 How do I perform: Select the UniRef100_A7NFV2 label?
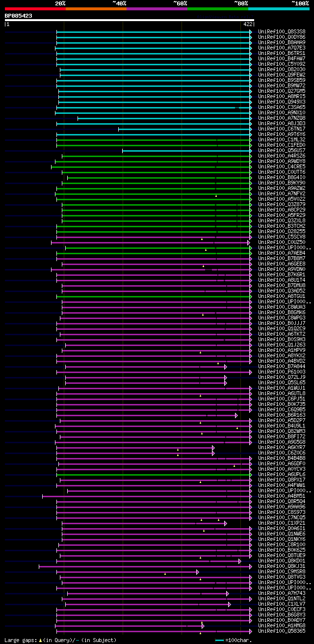point(282,193)
